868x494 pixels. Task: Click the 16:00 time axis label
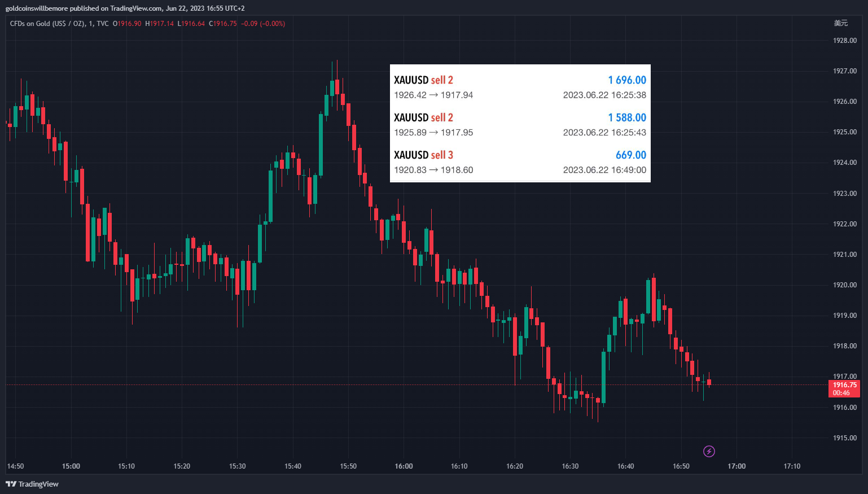click(x=404, y=466)
